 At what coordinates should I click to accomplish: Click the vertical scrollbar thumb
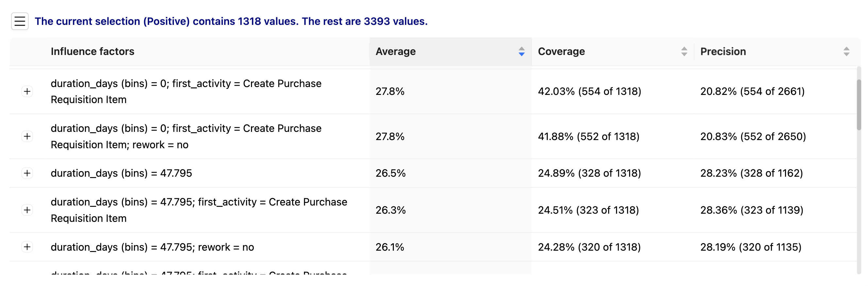click(859, 105)
